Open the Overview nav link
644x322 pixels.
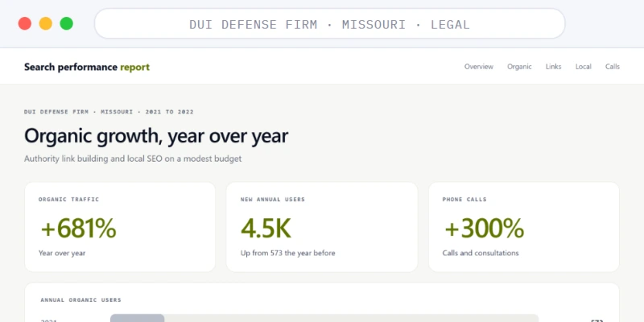(478, 67)
